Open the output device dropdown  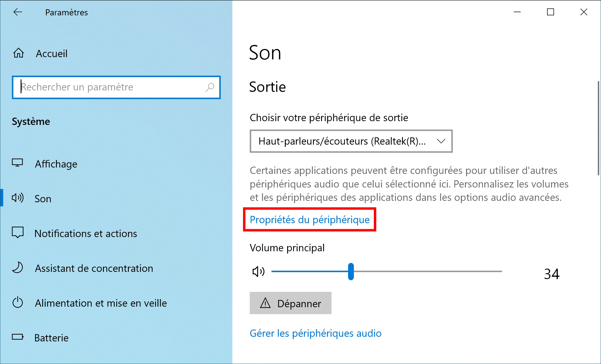[351, 141]
